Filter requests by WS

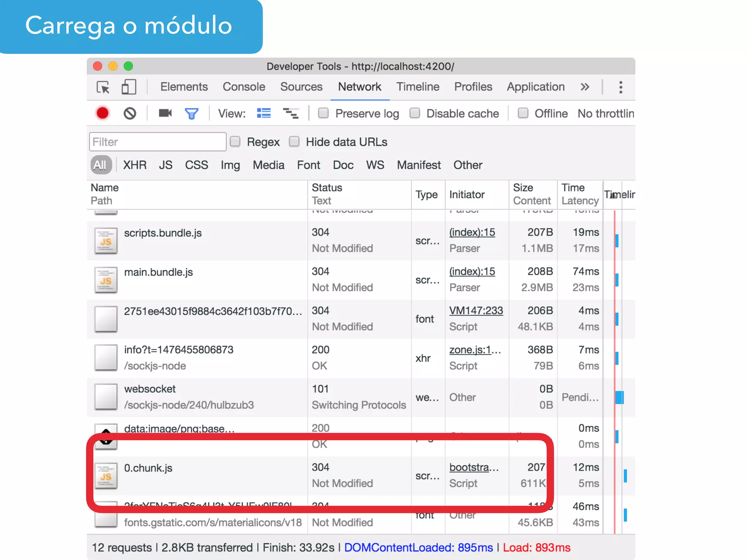point(375,165)
